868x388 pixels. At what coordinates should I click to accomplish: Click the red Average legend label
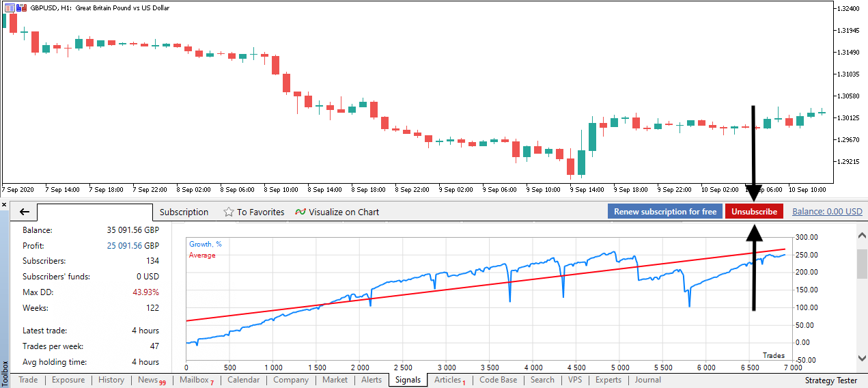click(202, 255)
